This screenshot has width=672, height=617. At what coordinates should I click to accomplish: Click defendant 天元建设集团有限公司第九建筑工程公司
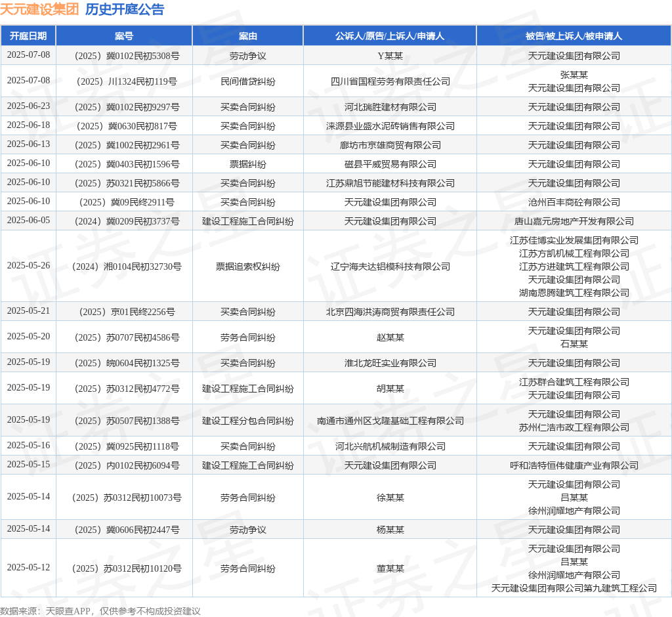pos(574,588)
